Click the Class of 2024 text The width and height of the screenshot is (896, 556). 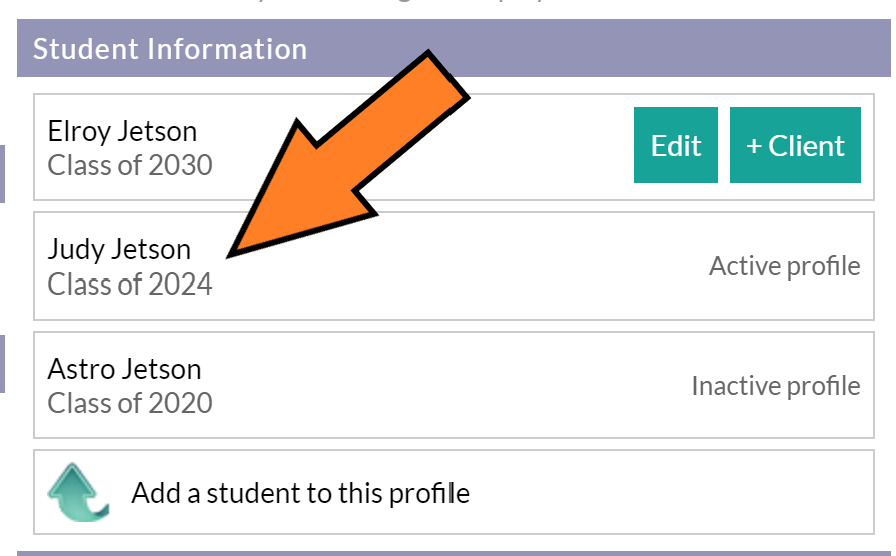(x=130, y=285)
